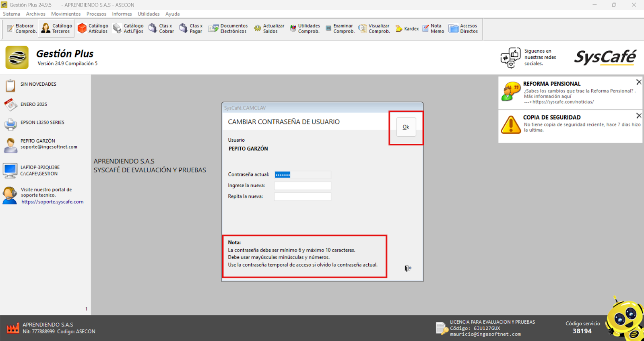644x341 pixels.
Task: Click the exit door icon in dialog
Action: (407, 269)
